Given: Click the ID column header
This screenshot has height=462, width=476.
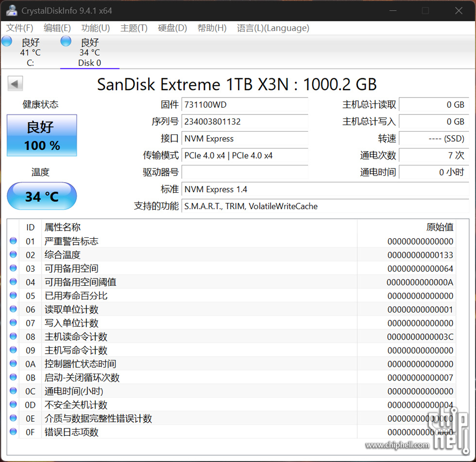Looking at the screenshot, I should point(30,227).
